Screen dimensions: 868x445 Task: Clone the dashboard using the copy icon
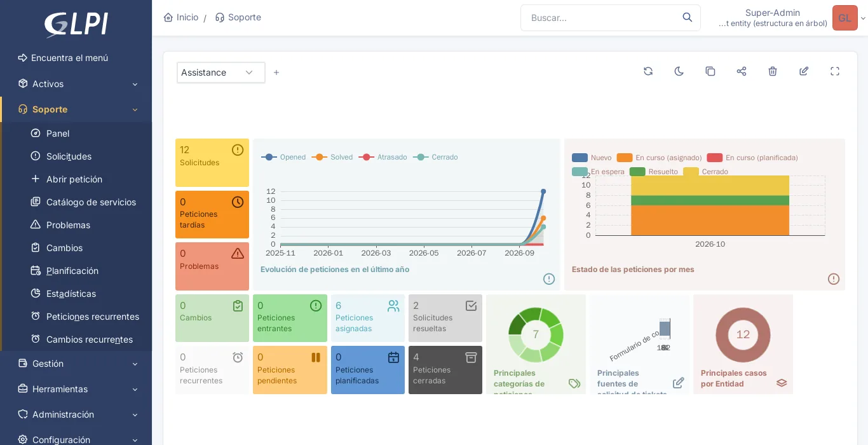[710, 71]
